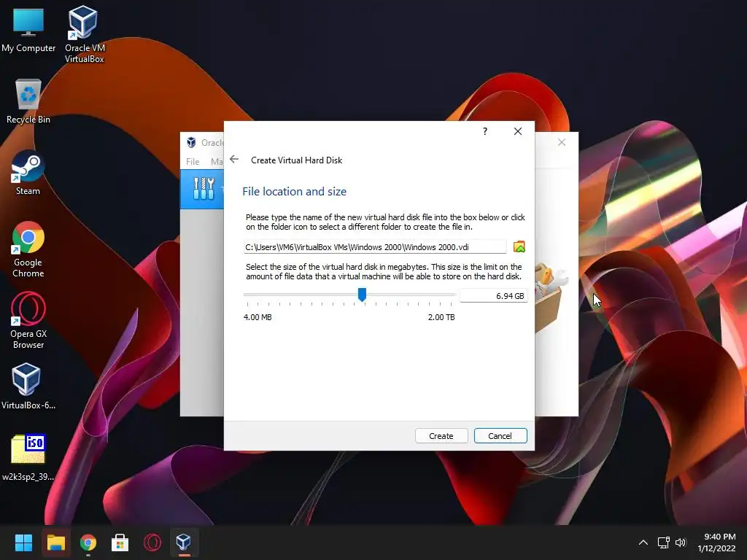
Task: Go back with the wizard arrow
Action: click(x=234, y=160)
